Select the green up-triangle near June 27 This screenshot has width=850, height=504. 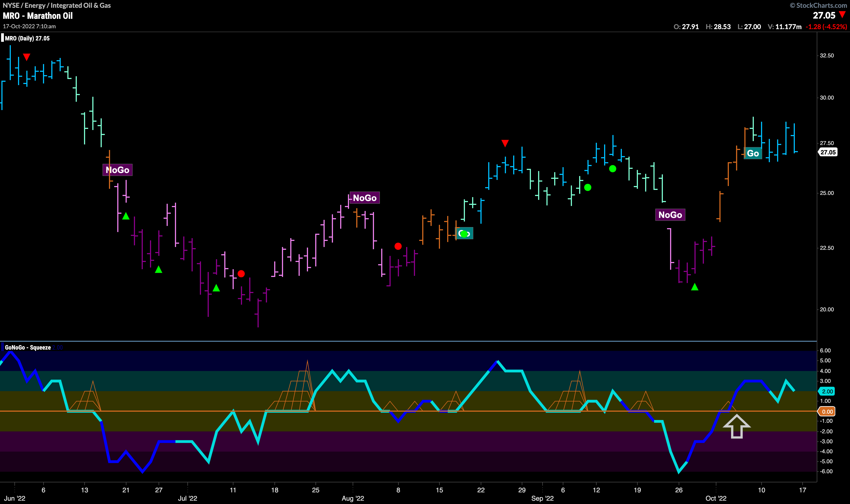[x=159, y=269]
